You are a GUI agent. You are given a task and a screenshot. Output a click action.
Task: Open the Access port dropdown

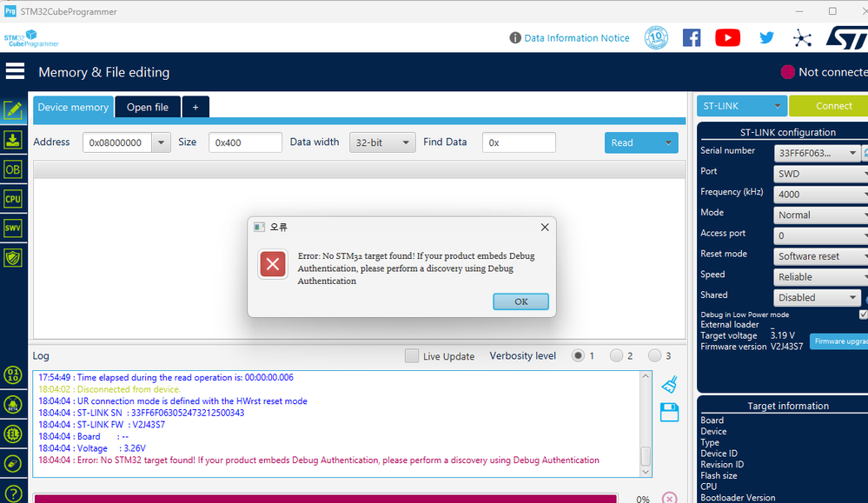coord(820,235)
